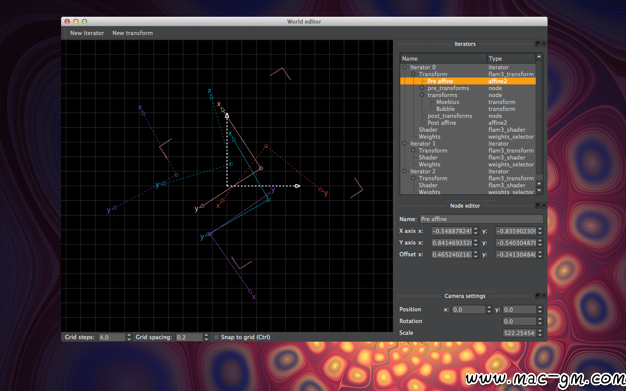Viewport: 626px width, 391px height.
Task: Close the Iterators panel with its X icon
Action: 543,44
